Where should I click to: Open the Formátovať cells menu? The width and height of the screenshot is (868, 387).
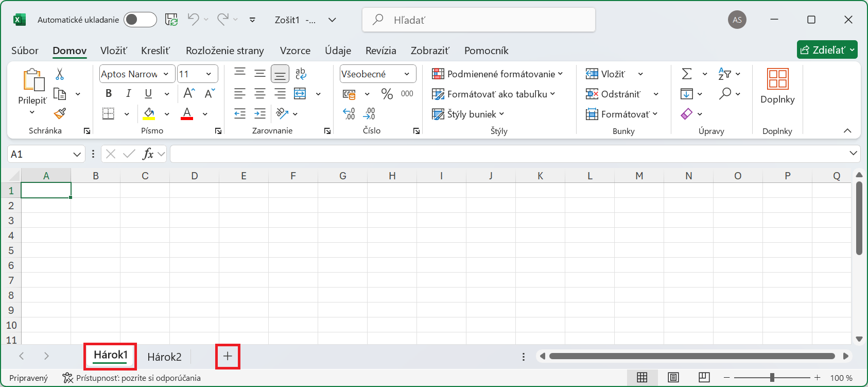click(x=622, y=114)
